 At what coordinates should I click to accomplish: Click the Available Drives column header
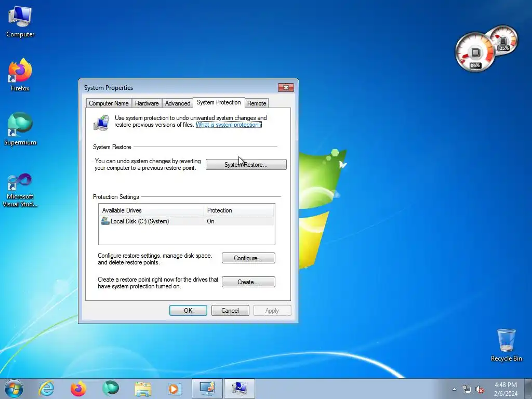click(x=151, y=210)
